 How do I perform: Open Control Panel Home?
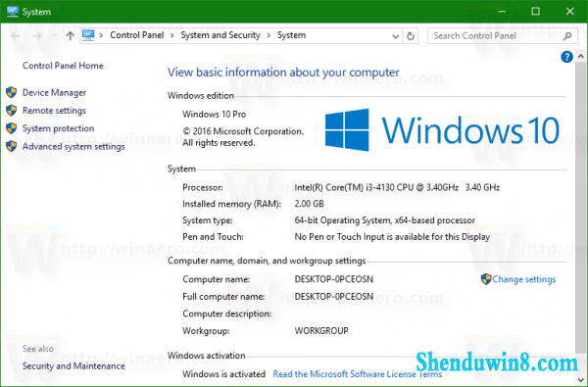(63, 66)
